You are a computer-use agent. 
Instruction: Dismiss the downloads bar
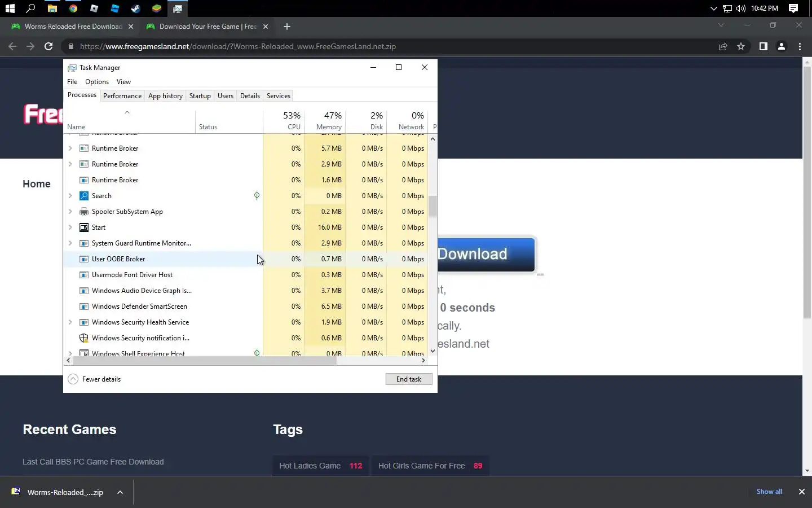pyautogui.click(x=801, y=492)
